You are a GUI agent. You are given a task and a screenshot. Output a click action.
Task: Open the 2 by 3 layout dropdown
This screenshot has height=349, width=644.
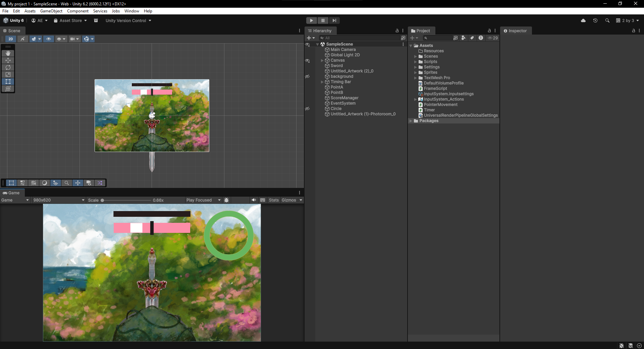628,20
